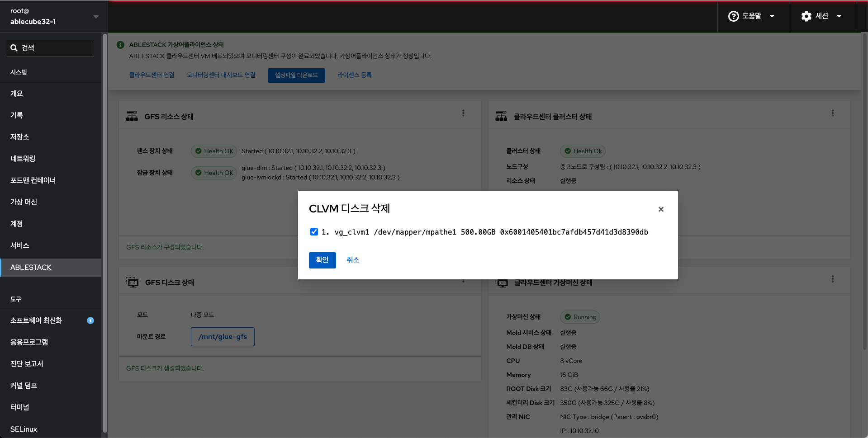Uncheck the vg_clvm1 disk checkbox
Screen dimensions: 868x438
tap(314, 232)
